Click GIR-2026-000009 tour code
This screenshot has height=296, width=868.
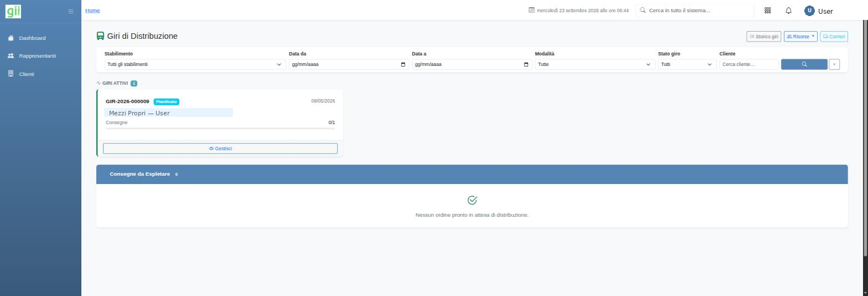(127, 101)
